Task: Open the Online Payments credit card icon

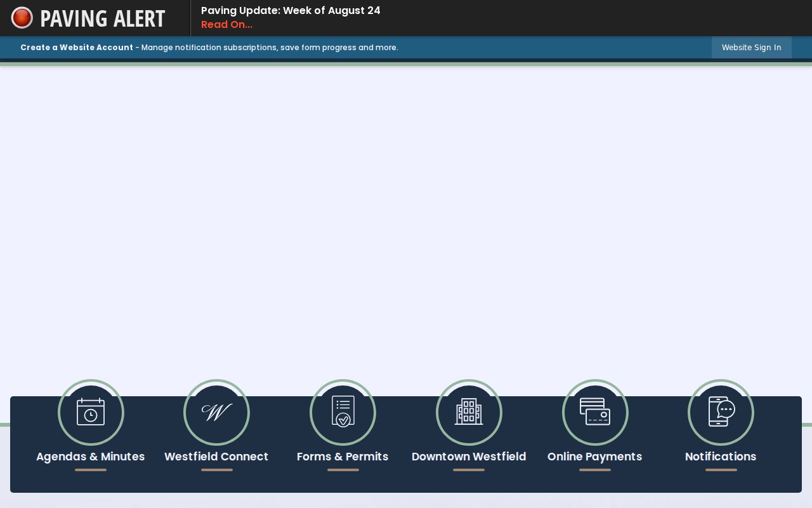Action: click(x=595, y=413)
